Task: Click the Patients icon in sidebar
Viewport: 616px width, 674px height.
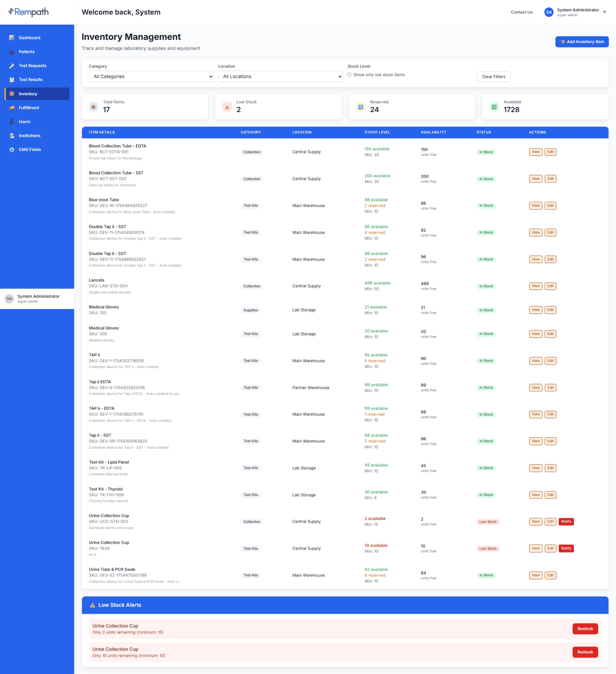Action: click(12, 52)
